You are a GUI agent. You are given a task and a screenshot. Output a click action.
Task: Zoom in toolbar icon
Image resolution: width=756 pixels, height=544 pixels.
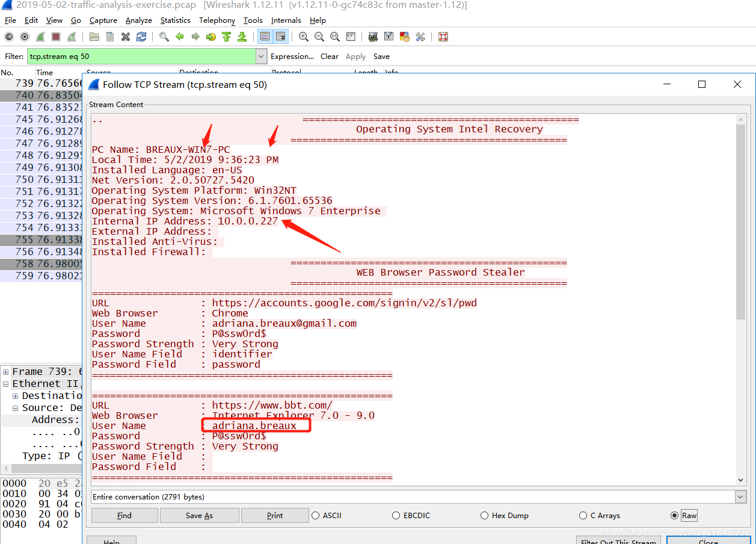(x=304, y=37)
